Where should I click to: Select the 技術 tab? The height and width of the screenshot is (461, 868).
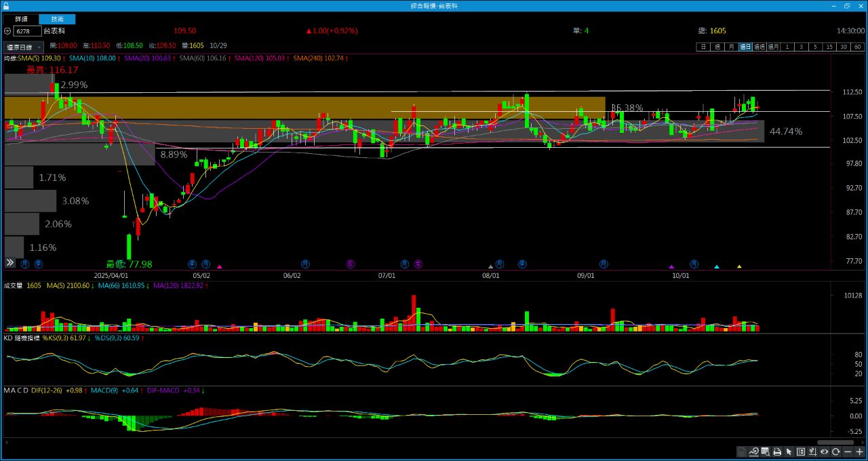58,19
